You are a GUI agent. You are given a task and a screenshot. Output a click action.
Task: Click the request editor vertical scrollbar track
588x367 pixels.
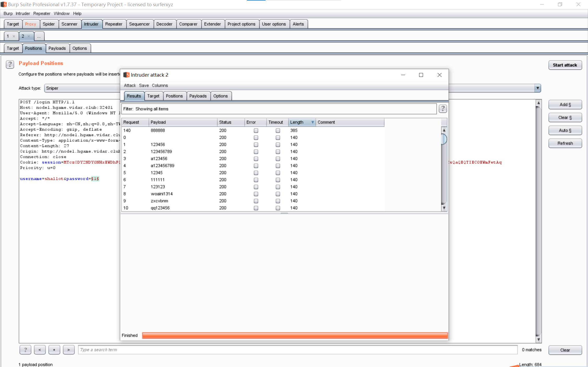click(x=538, y=221)
